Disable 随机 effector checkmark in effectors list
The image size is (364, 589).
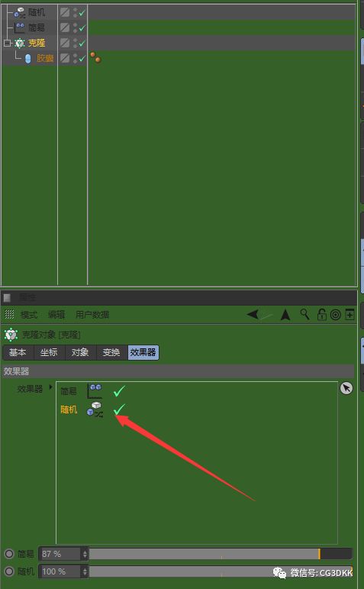(x=119, y=409)
